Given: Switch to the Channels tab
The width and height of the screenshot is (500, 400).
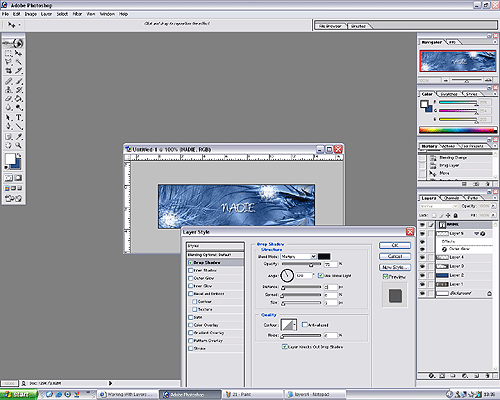Looking at the screenshot, I should 452,198.
